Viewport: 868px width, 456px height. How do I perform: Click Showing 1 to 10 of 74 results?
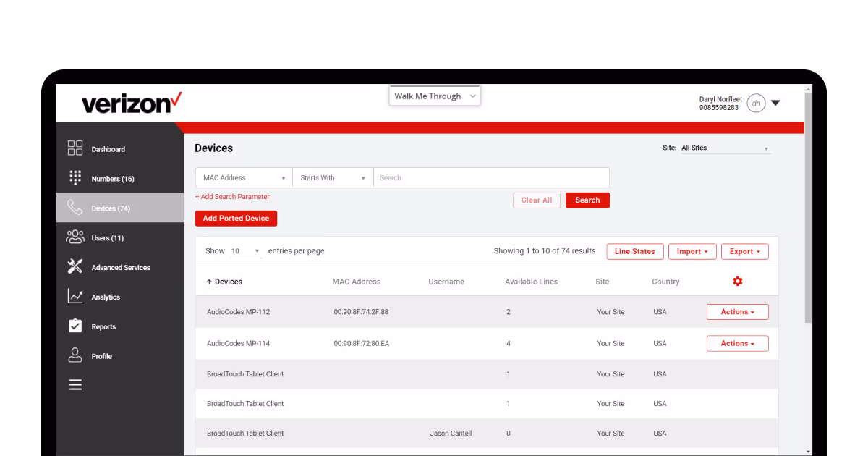[x=545, y=251]
